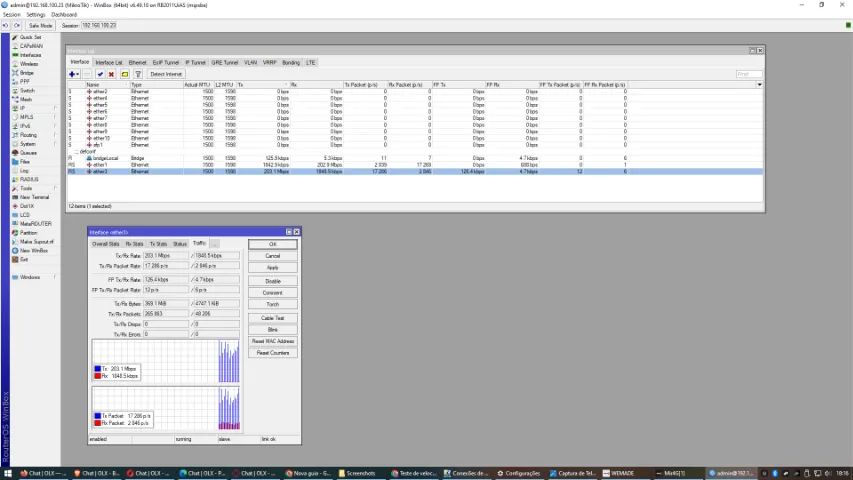Launch New Terminal from the sidebar
Image resolution: width=853 pixels, height=480 pixels.
click(x=34, y=197)
